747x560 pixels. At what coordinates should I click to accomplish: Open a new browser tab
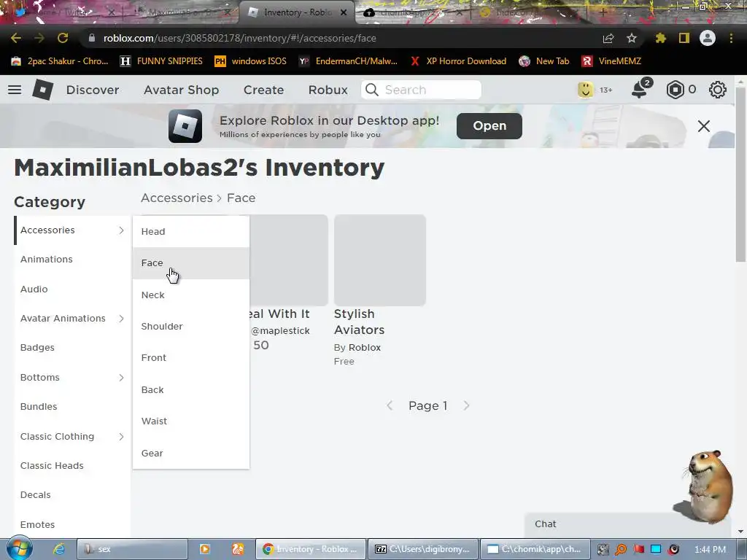pos(603,12)
